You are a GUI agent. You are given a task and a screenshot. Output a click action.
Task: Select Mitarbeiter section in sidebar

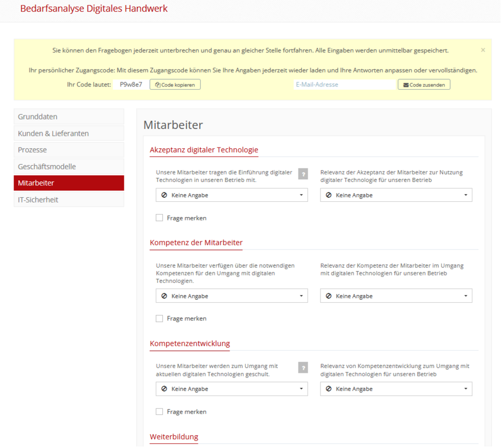pyautogui.click(x=69, y=183)
